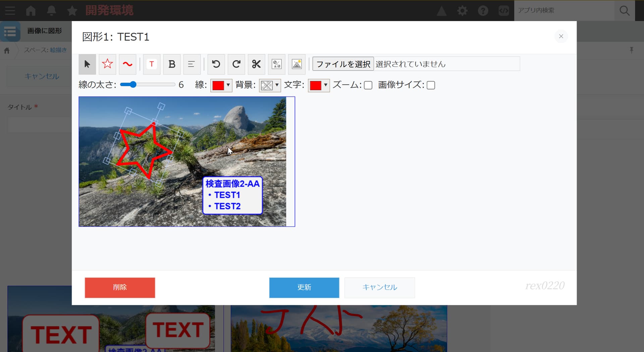Image resolution: width=644 pixels, height=352 pixels.
Task: Click the scissors cut tool
Action: click(x=256, y=64)
